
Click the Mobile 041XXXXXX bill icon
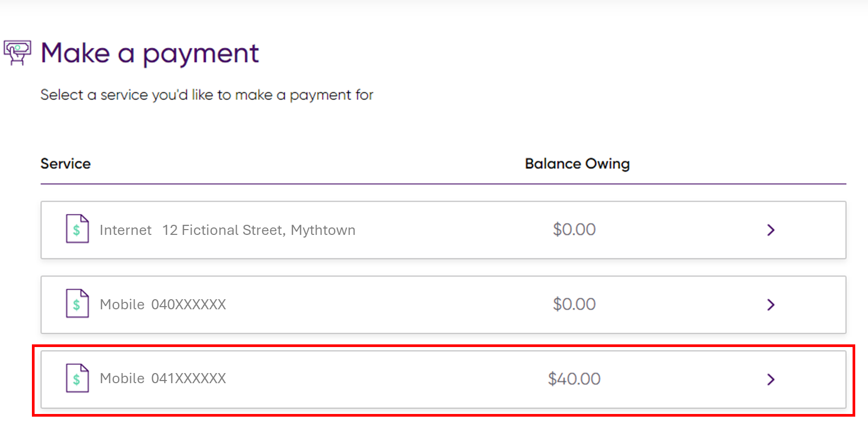[x=77, y=378]
